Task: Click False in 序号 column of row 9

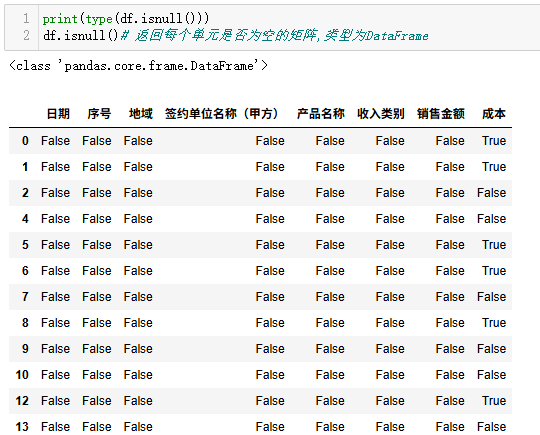Action: click(x=97, y=349)
